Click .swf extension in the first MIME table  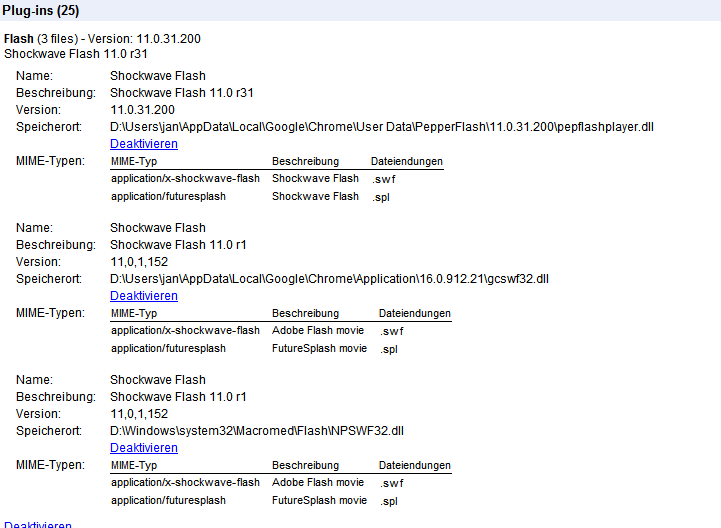pos(384,179)
